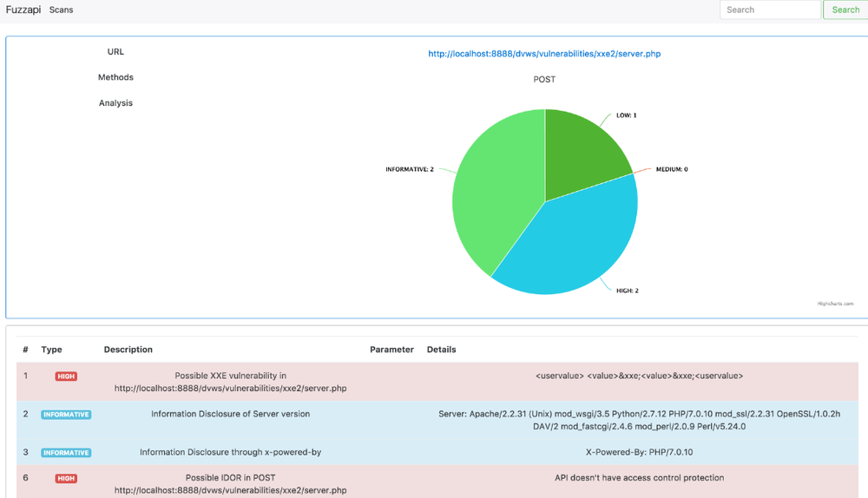
Task: Click the green Search button
Action: tap(845, 10)
